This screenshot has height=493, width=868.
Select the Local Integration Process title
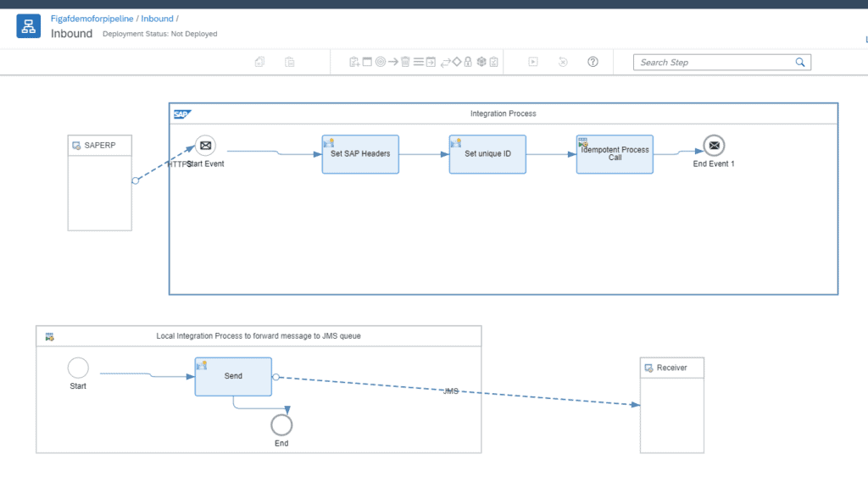[x=259, y=335]
